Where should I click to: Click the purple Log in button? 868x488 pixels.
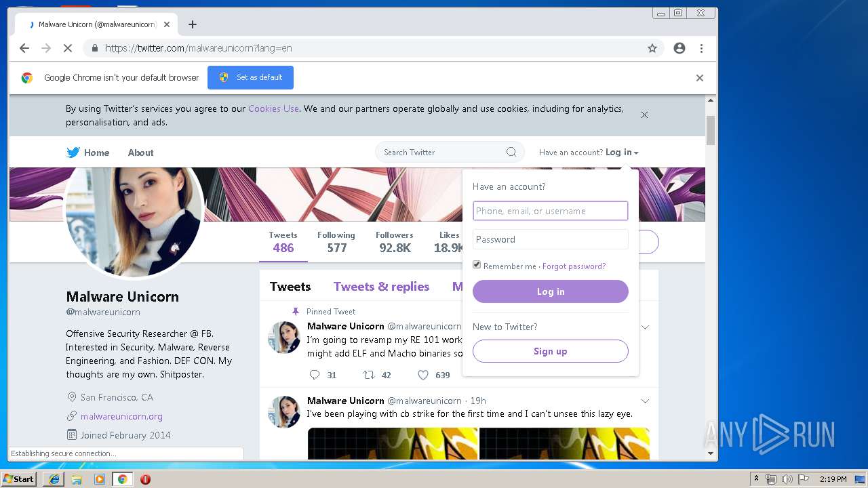click(550, 291)
